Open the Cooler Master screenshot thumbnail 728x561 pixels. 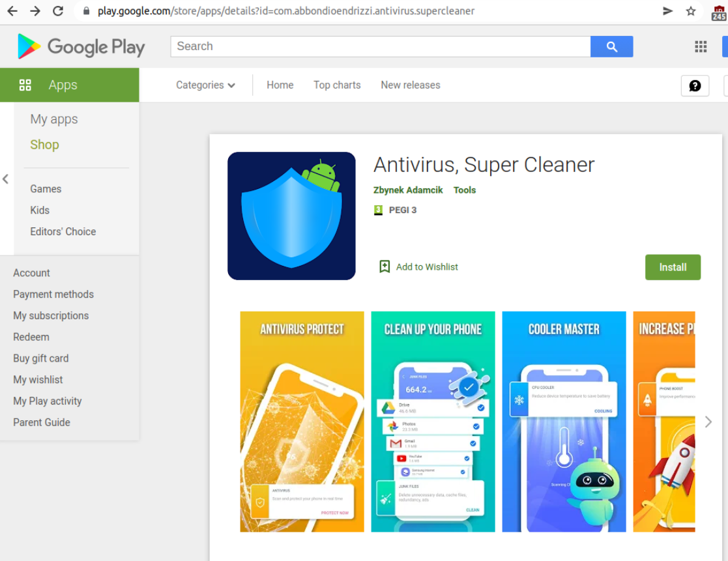[x=564, y=422]
